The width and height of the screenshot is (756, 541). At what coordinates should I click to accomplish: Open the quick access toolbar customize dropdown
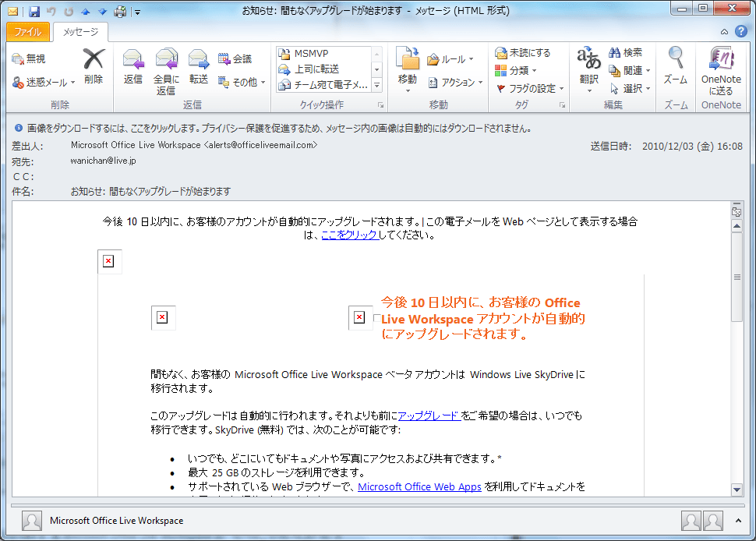tap(137, 12)
